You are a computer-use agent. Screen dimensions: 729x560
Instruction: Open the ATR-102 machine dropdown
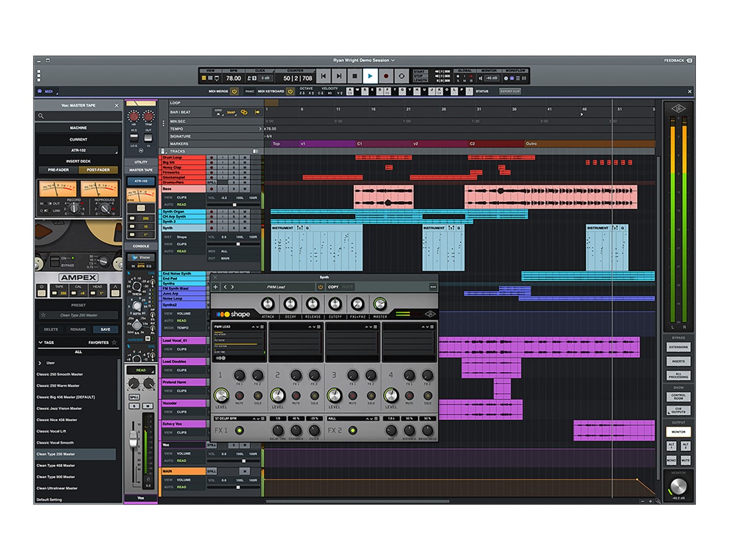pos(78,150)
